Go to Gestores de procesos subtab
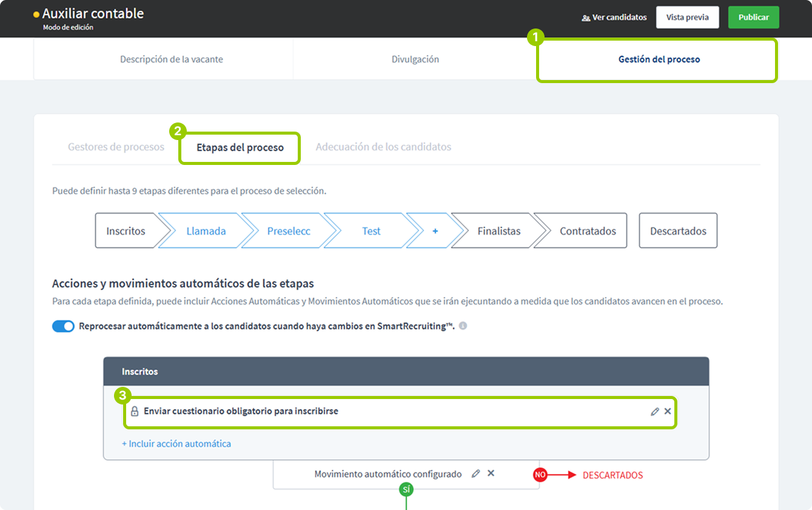Image resolution: width=812 pixels, height=510 pixels. 116,147
